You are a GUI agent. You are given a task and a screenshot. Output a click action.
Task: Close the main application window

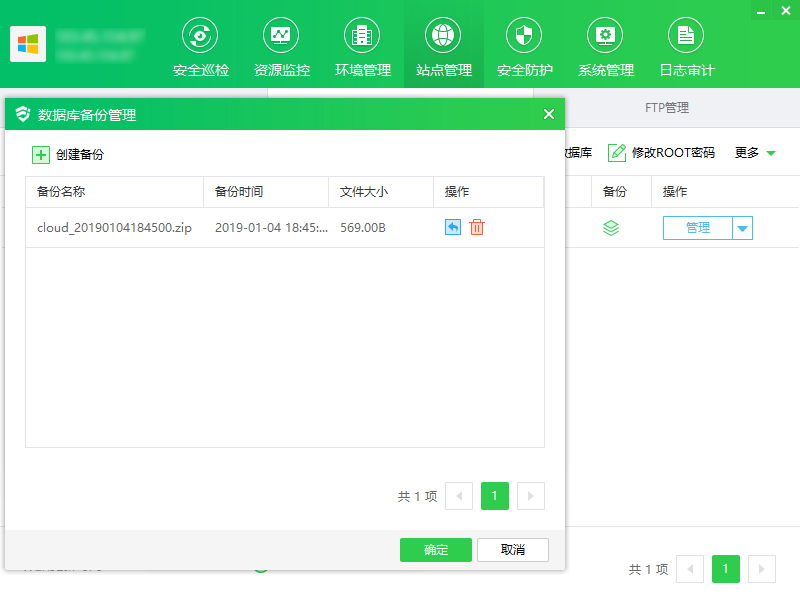pyautogui.click(x=786, y=10)
